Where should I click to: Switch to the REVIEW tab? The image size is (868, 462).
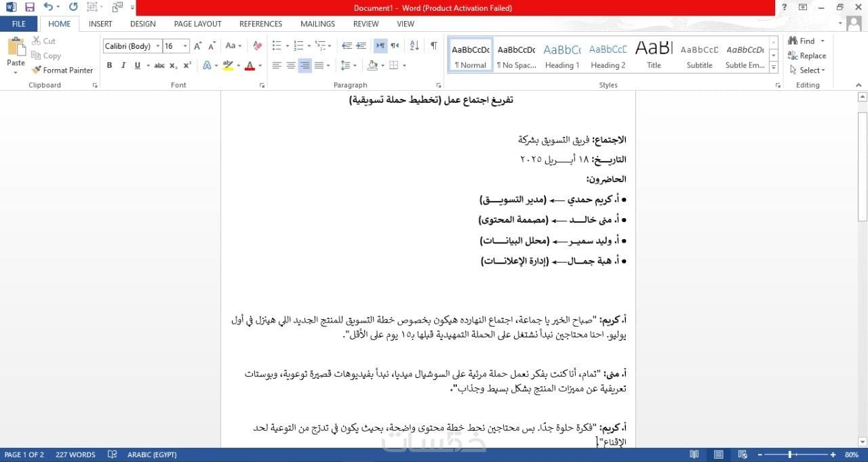366,24
